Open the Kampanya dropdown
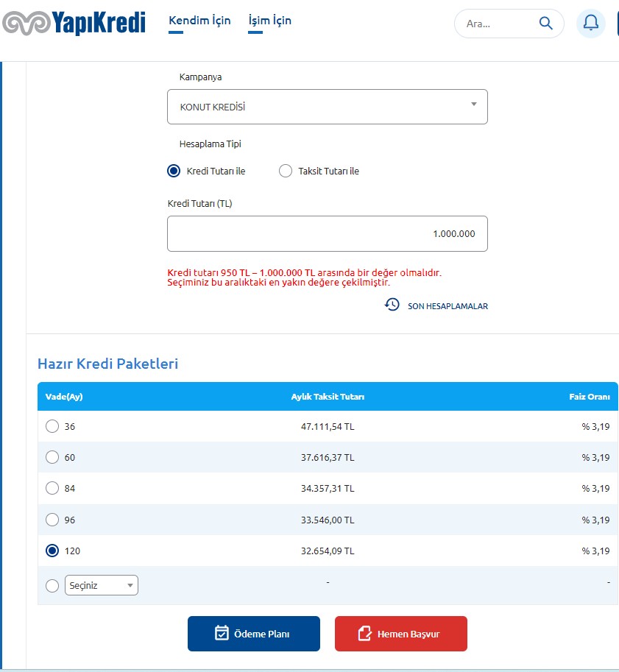The image size is (619, 672). pos(327,107)
